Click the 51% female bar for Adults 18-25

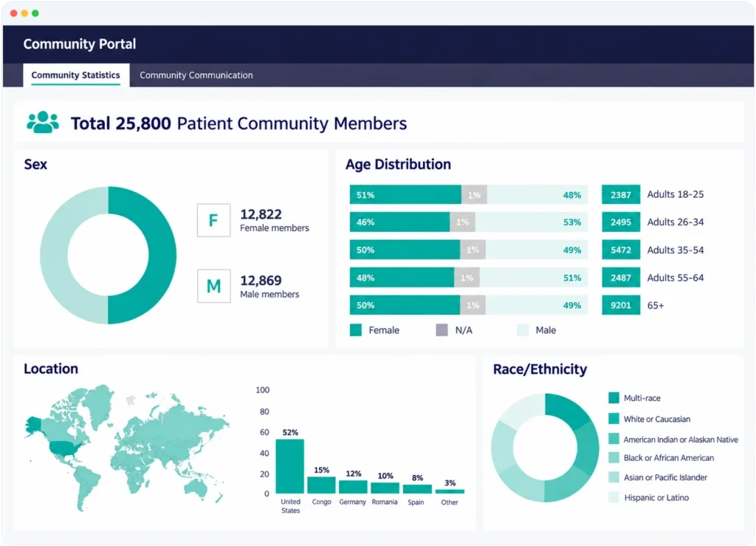click(x=405, y=195)
